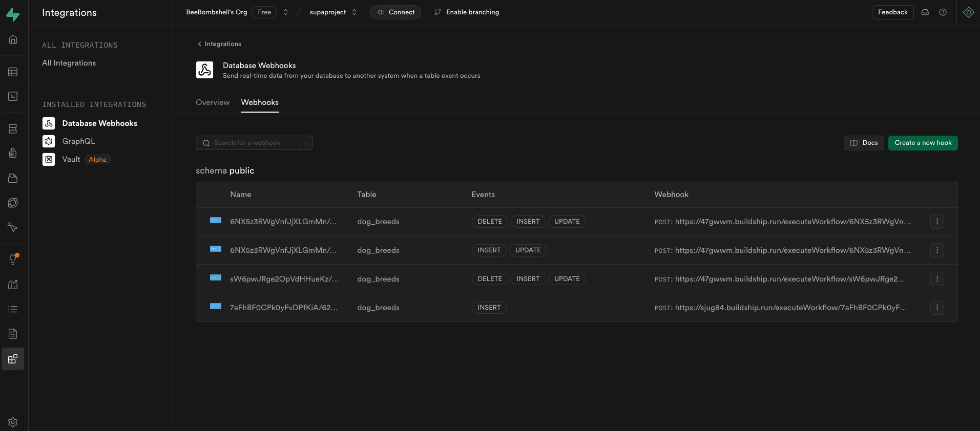Viewport: 980px width, 431px height.
Task: Go back via Integrations breadcrumb link
Action: click(x=219, y=44)
